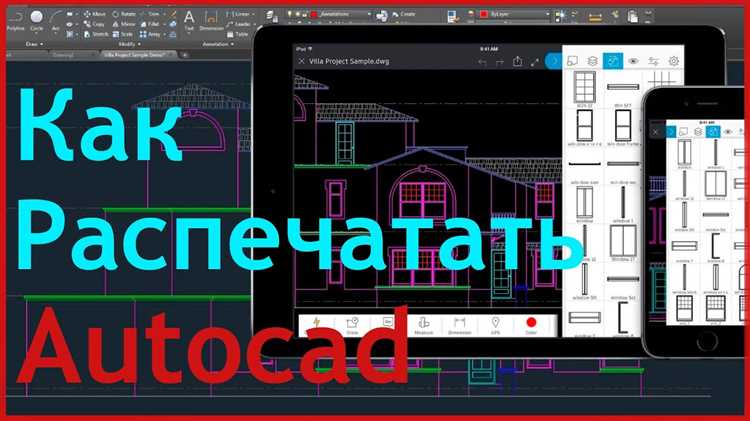Open Layer Properties in the ribbon
Screen dimensions: 750x421
[272, 17]
